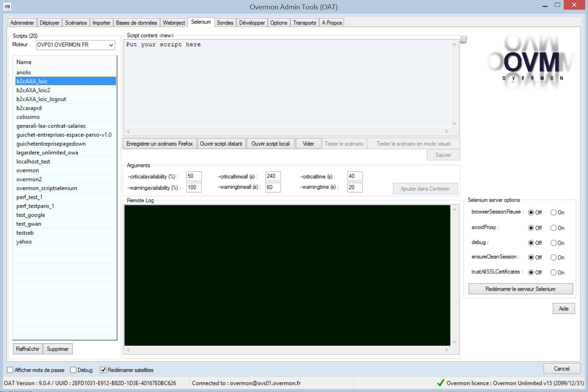Select script testseb
The width and height of the screenshot is (588, 392).
[x=66, y=233]
